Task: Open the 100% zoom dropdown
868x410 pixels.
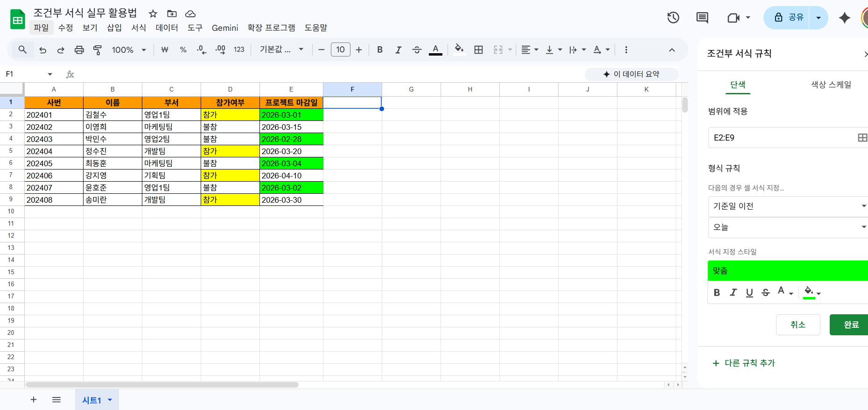Action: point(129,50)
